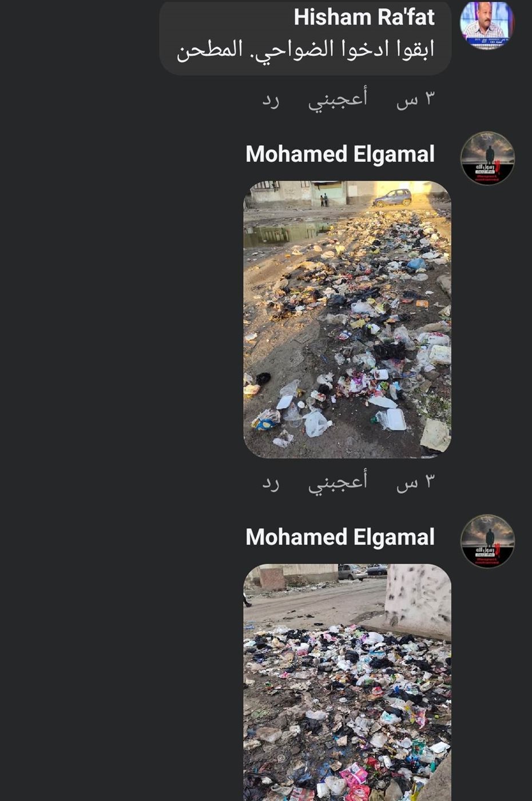Click Mohamed Elgamal name above first garbage photo

tap(340, 154)
